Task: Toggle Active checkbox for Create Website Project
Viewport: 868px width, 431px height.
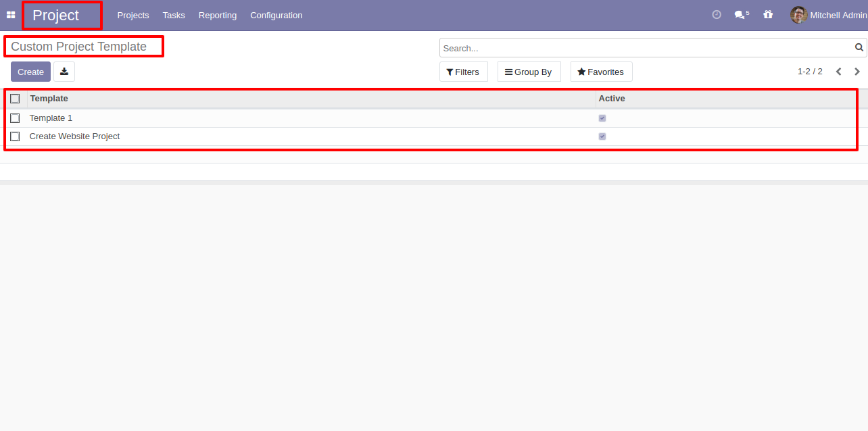Action: 602,136
